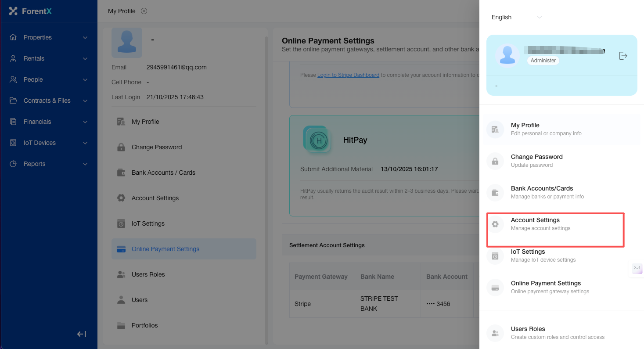This screenshot has height=349, width=644.
Task: Click the IoT Settings icon in right panel
Action: [x=495, y=256]
